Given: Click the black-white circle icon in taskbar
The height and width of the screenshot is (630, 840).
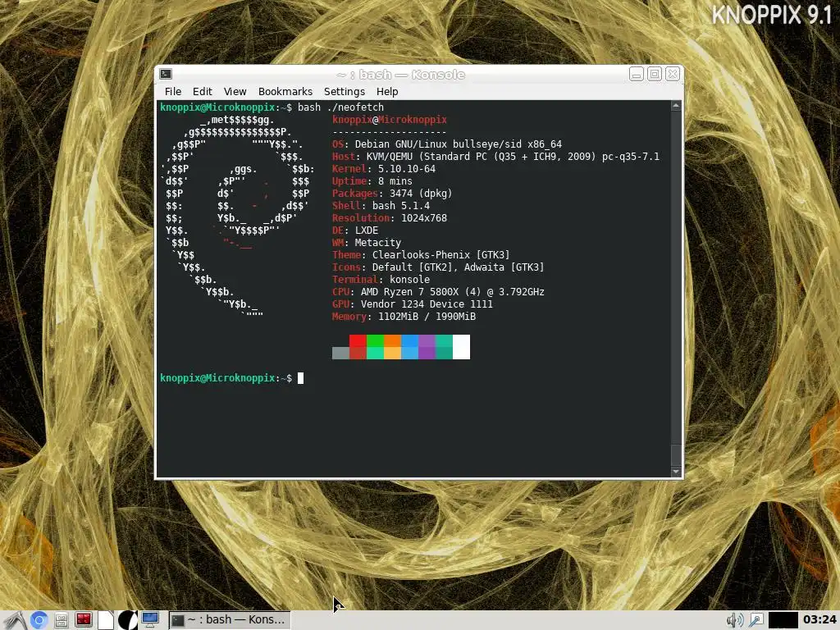Looking at the screenshot, I should (127, 620).
